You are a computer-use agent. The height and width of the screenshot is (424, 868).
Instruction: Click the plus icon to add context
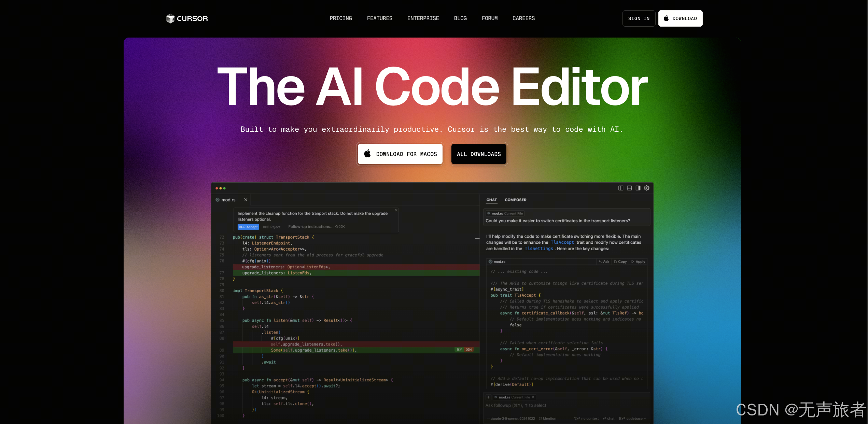click(x=488, y=397)
